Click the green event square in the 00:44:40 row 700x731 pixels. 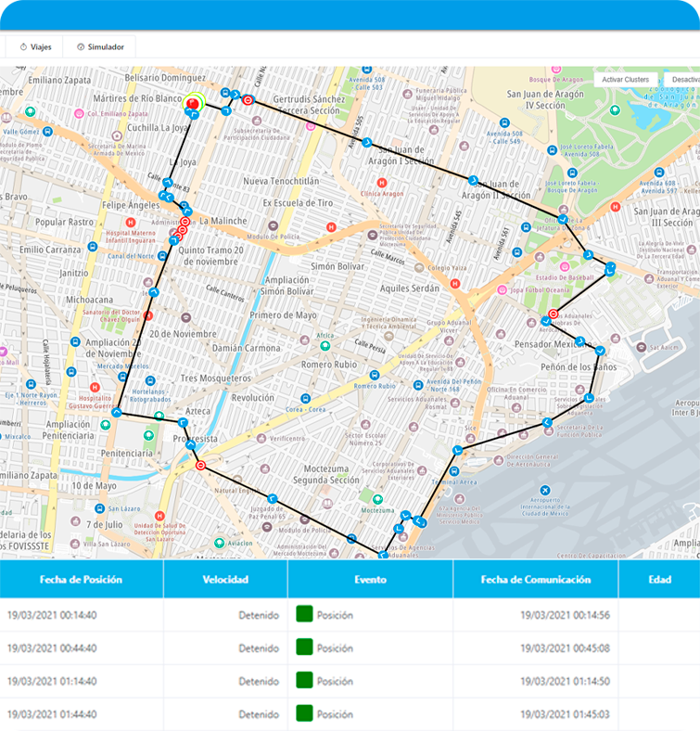tap(304, 648)
